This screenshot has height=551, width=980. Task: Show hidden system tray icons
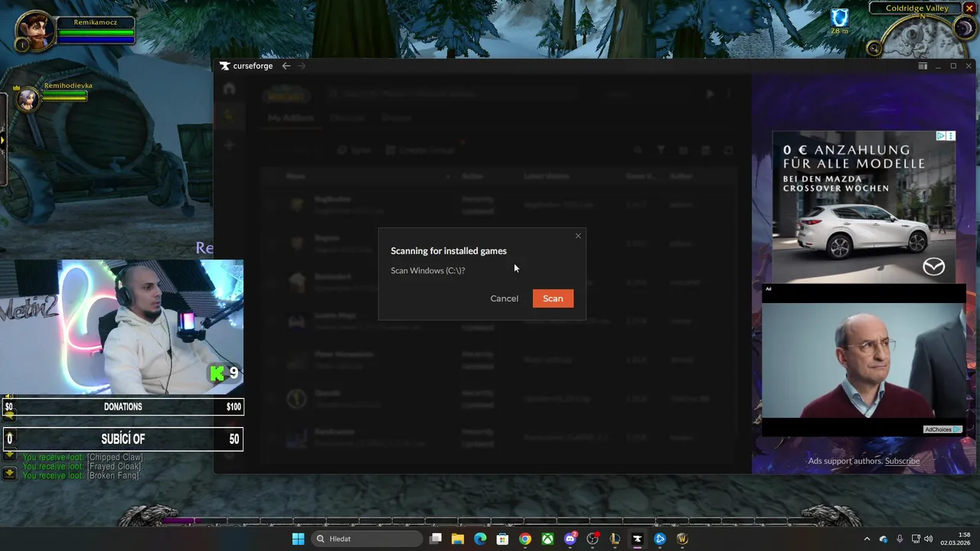(867, 539)
